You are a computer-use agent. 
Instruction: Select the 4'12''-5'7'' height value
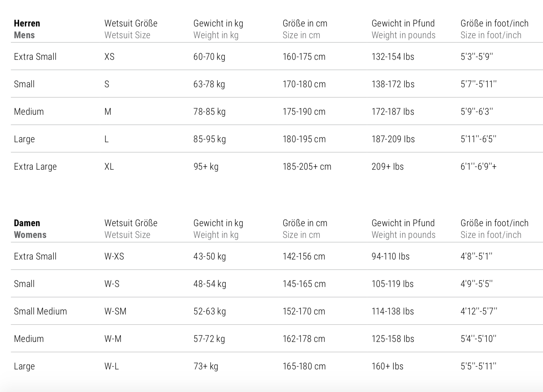click(x=479, y=311)
